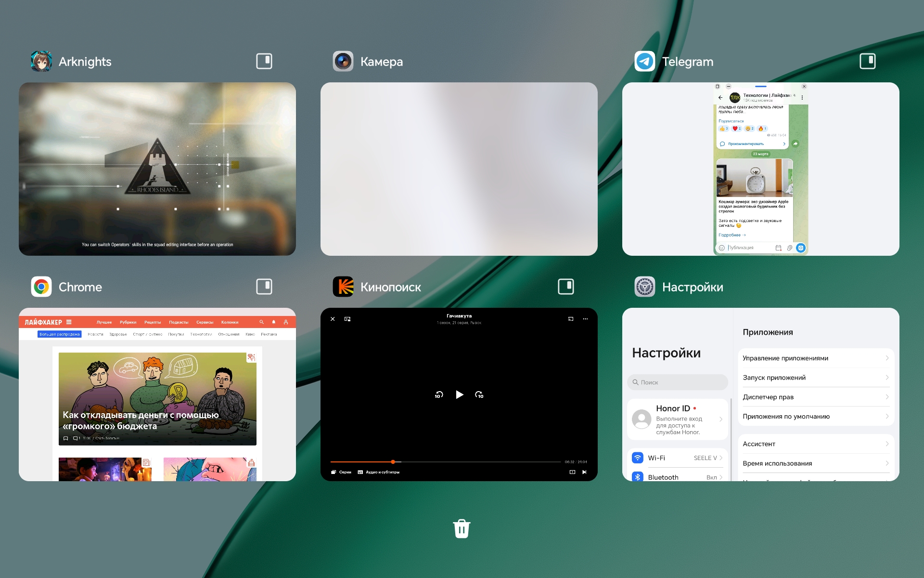
Task: Open split-screen icon next to Arknights
Action: click(264, 61)
